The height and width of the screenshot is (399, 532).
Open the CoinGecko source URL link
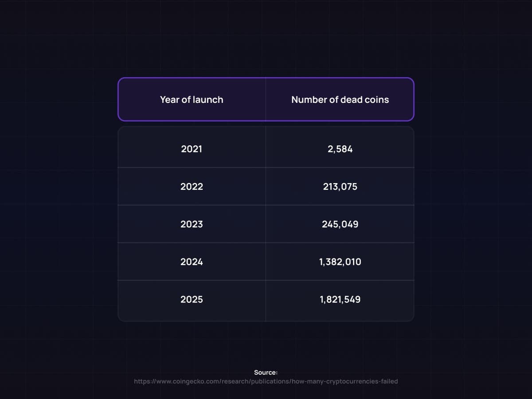coord(266,381)
